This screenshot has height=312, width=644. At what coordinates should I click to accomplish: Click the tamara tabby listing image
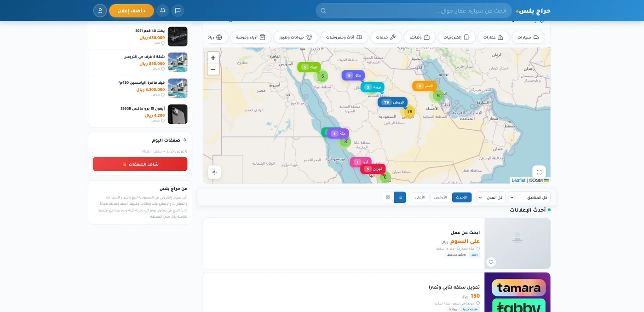(517, 292)
